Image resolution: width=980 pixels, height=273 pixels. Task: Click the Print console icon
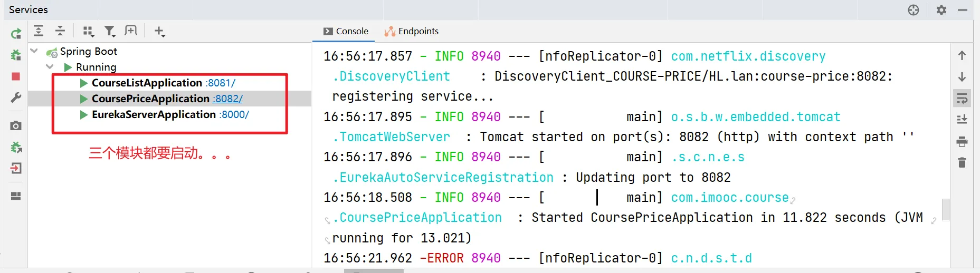tap(962, 141)
